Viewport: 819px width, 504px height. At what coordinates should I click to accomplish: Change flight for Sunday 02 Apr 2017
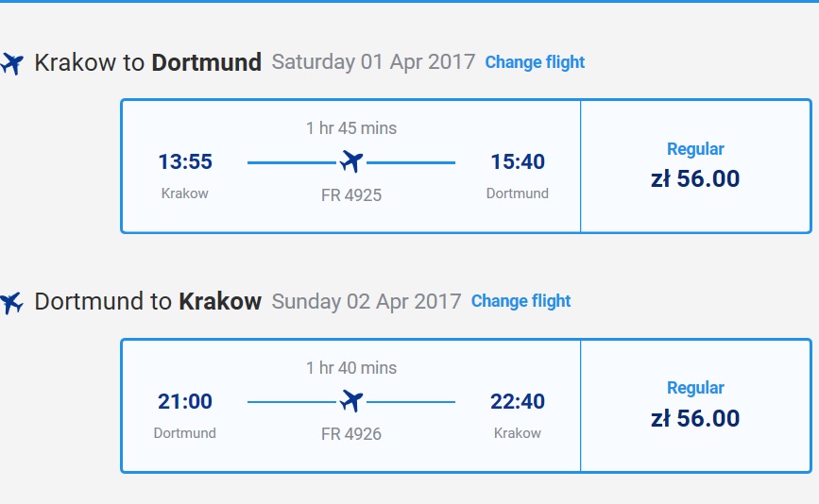point(520,301)
